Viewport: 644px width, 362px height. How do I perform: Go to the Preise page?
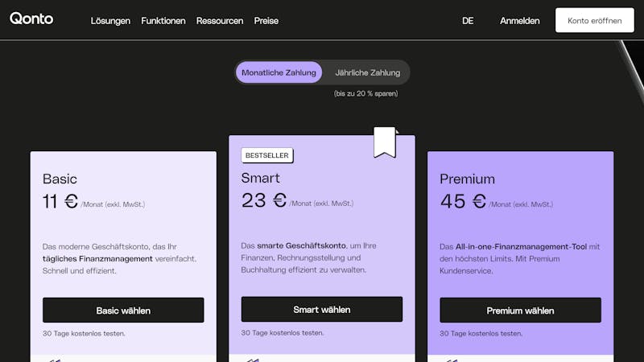click(266, 21)
